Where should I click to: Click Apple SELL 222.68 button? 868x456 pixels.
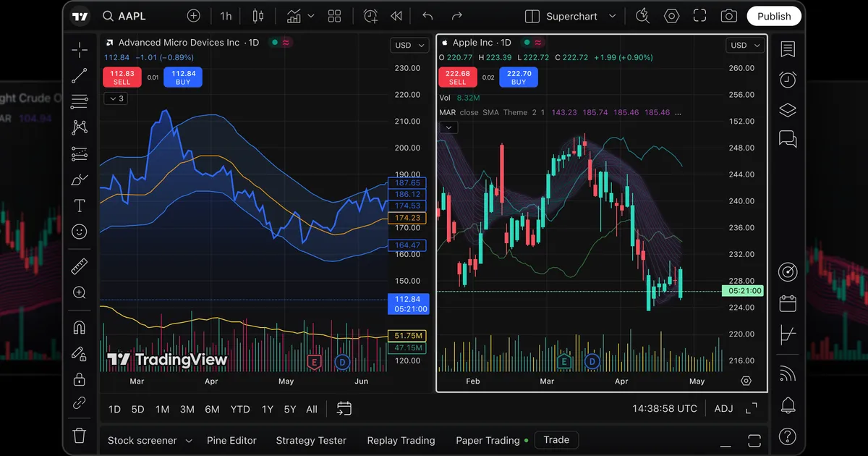(x=458, y=77)
